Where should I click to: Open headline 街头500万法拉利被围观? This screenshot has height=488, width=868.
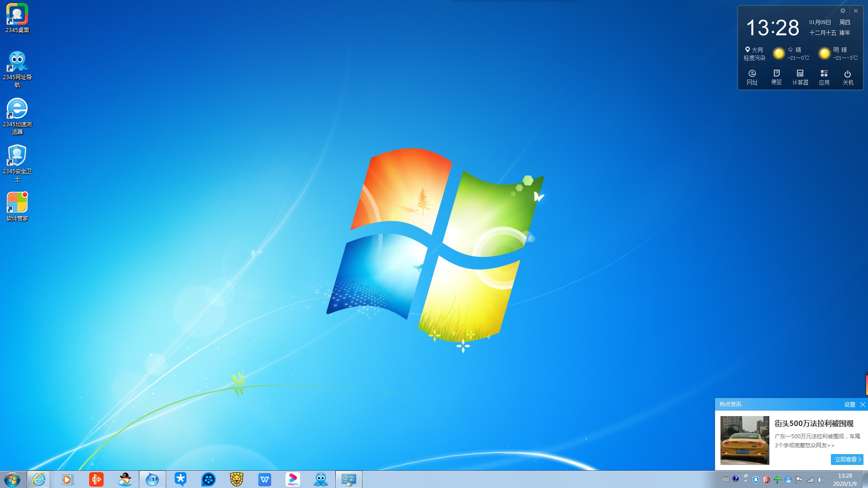tap(814, 423)
